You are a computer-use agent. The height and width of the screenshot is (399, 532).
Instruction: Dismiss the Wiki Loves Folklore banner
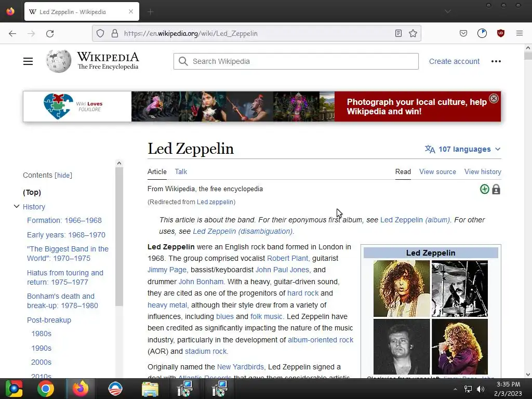[494, 98]
